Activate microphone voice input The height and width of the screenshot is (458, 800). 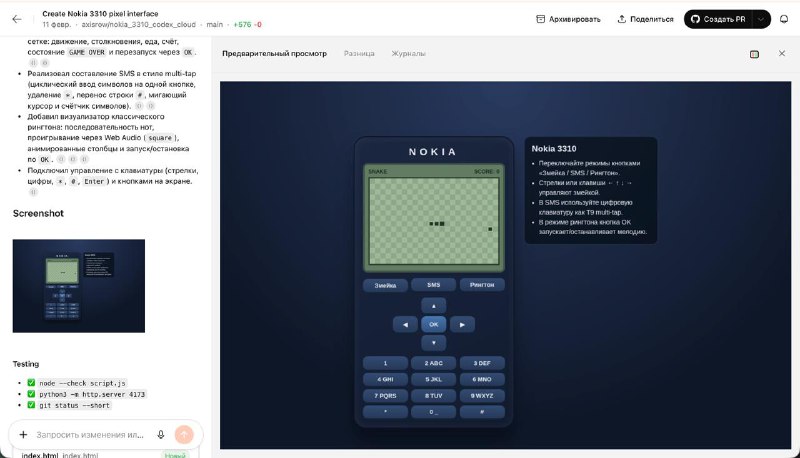(x=161, y=435)
